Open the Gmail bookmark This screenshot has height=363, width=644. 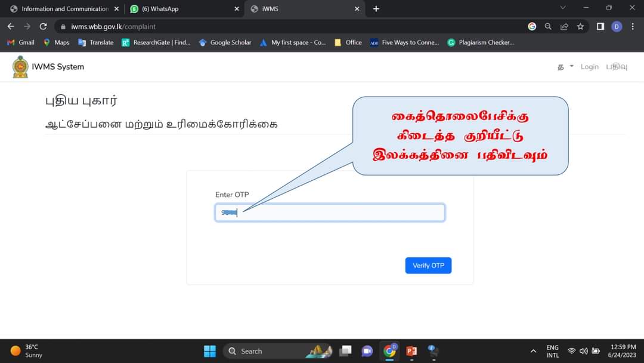coord(21,42)
